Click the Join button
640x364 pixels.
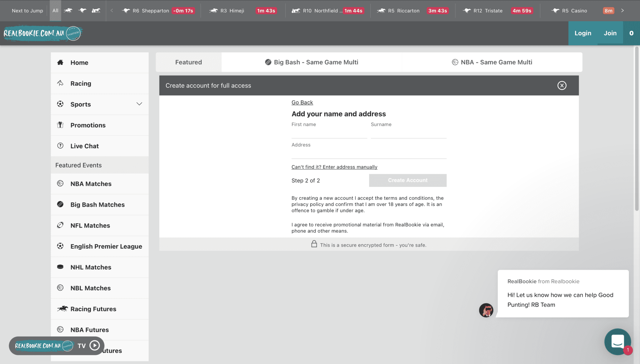tap(610, 33)
